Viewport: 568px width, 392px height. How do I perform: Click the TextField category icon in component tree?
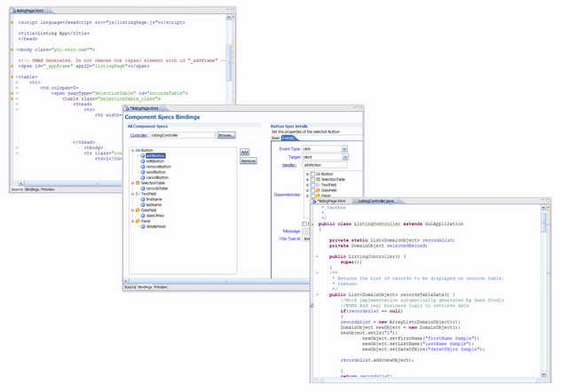pyautogui.click(x=138, y=193)
